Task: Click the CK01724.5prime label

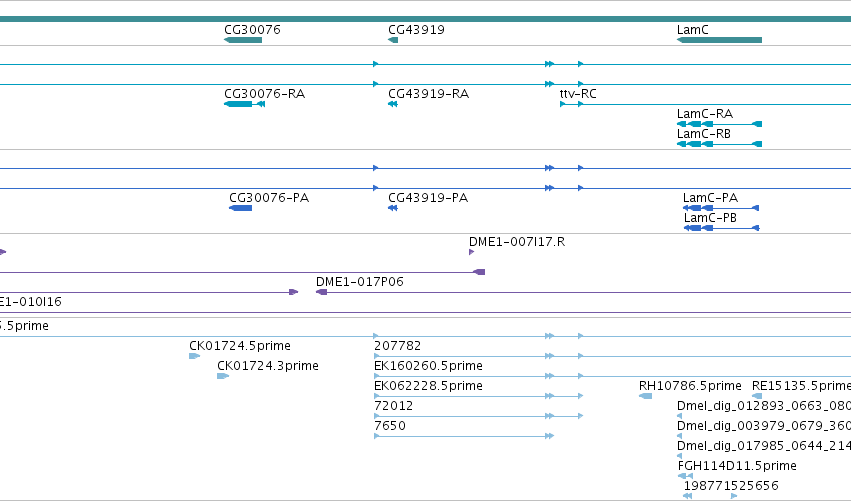Action: pyautogui.click(x=240, y=346)
